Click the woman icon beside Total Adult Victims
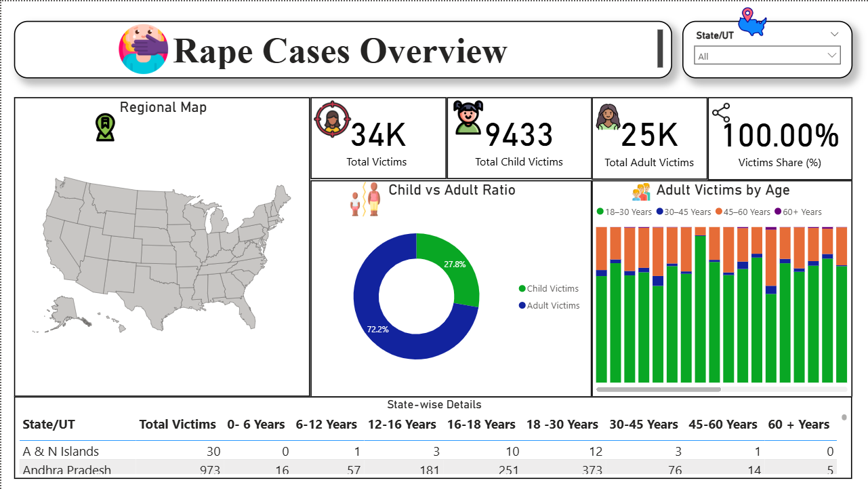The width and height of the screenshot is (868, 489). (x=608, y=117)
